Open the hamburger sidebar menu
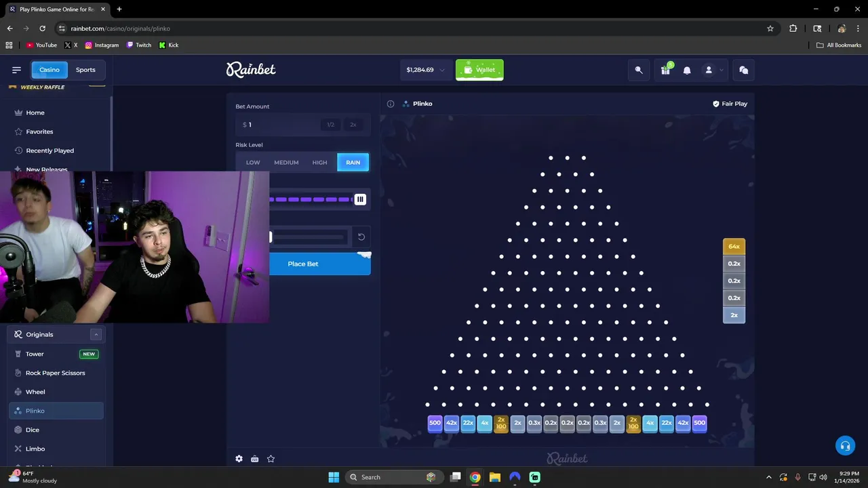This screenshot has height=488, width=868. pos(16,70)
